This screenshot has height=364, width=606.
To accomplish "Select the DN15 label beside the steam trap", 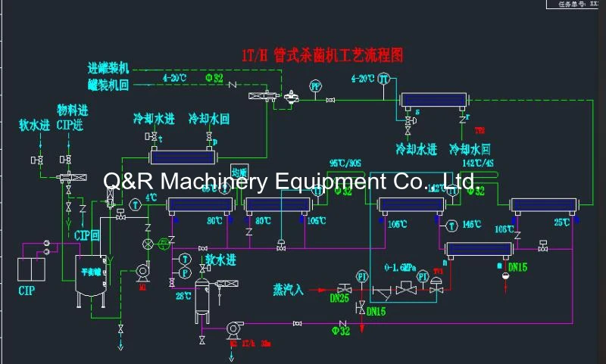I will (x=517, y=267).
